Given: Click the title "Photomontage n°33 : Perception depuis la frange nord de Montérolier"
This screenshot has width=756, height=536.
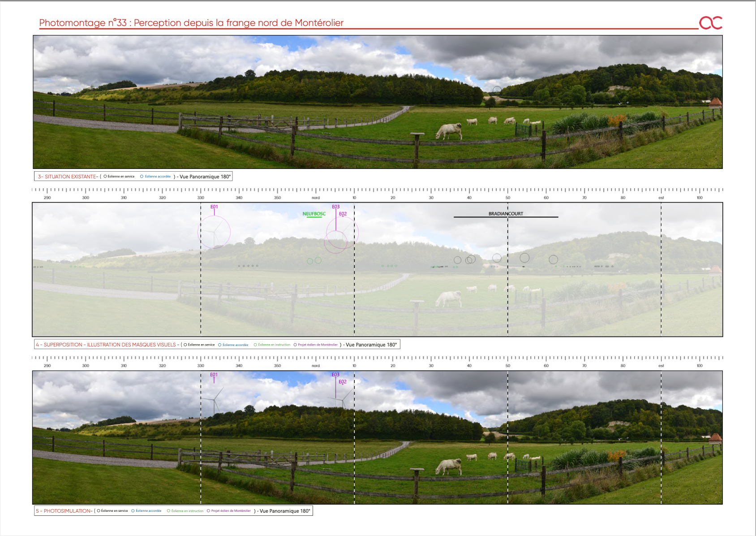Looking at the screenshot, I should point(191,23).
